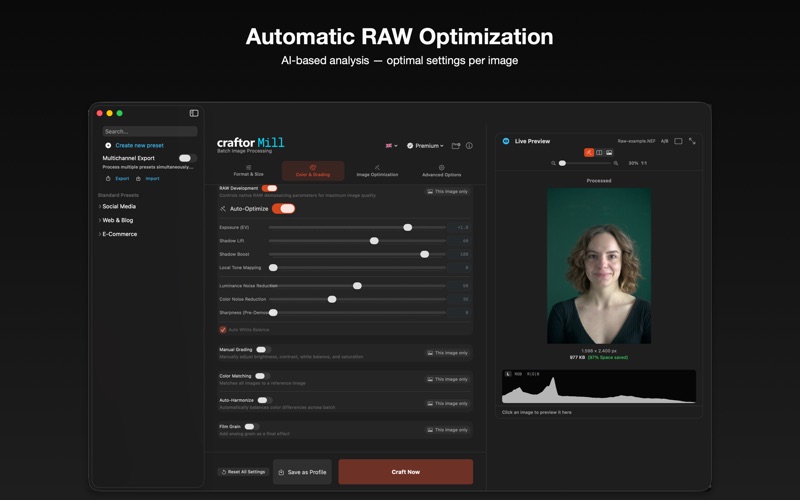The image size is (800, 500).
Task: Click the Image Optimization wand icon
Action: (x=377, y=167)
